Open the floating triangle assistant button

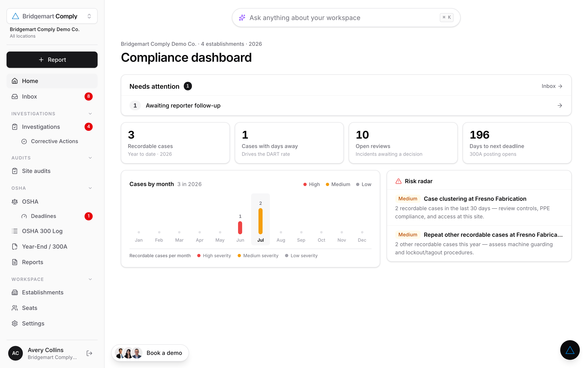tap(570, 350)
